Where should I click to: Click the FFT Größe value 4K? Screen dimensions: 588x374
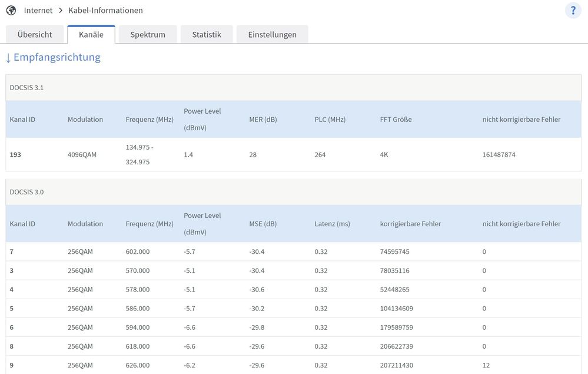coord(384,154)
